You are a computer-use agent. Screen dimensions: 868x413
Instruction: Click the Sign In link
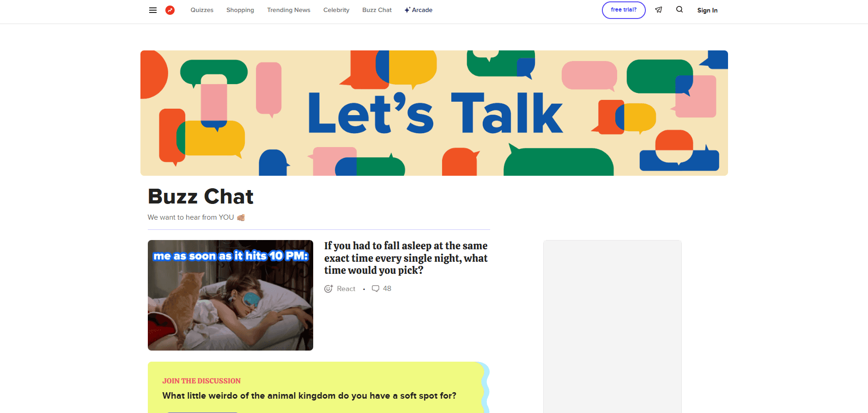click(707, 10)
